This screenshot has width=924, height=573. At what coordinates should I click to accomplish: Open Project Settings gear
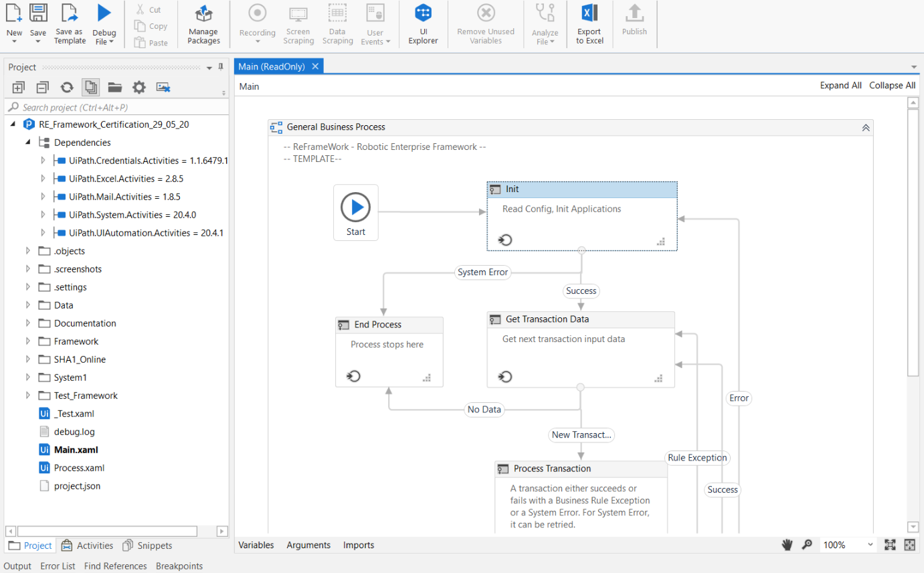(138, 87)
